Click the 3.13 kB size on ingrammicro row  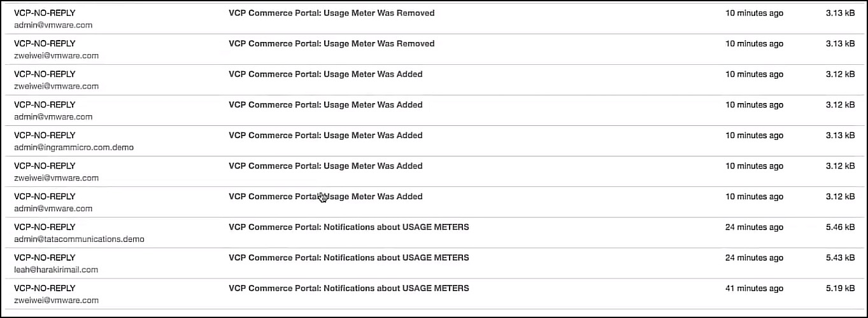pyautogui.click(x=840, y=135)
